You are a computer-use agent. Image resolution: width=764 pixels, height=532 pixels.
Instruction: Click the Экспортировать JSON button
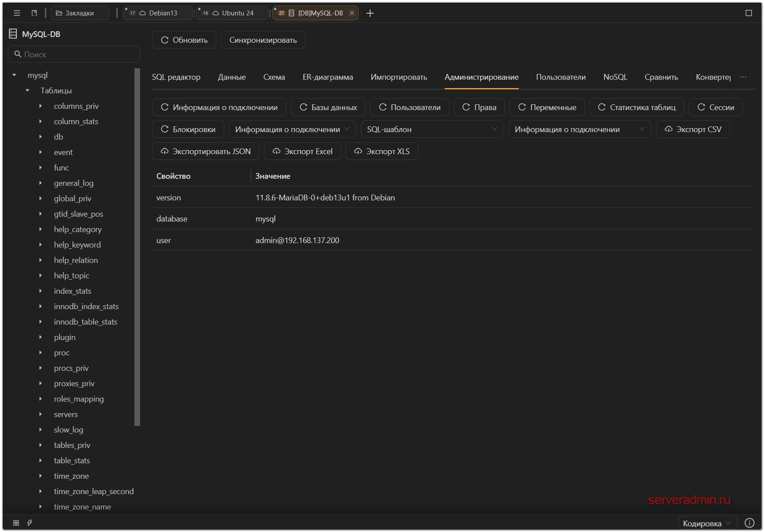pyautogui.click(x=206, y=151)
